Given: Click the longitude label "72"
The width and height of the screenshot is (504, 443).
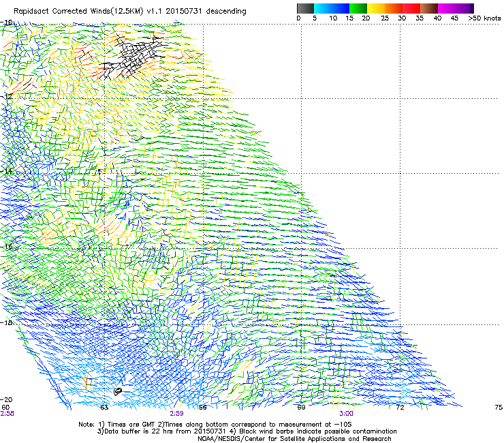Looking at the screenshot, I should (x=400, y=408).
